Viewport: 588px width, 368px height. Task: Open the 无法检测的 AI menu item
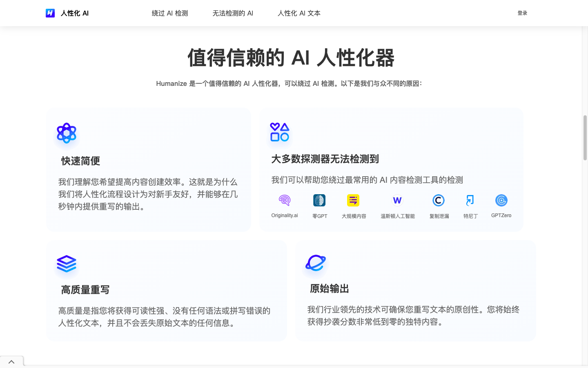click(233, 13)
